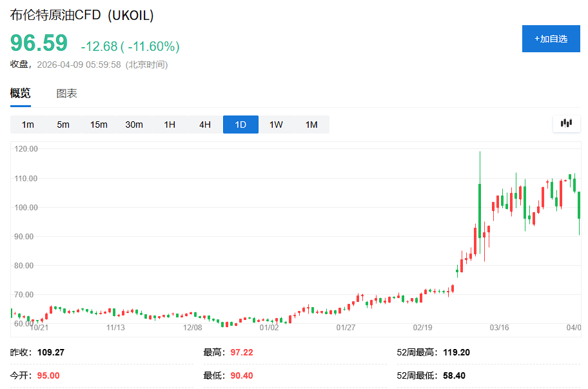Click the 02/19 date axis label
588x389 pixels.
click(x=423, y=328)
